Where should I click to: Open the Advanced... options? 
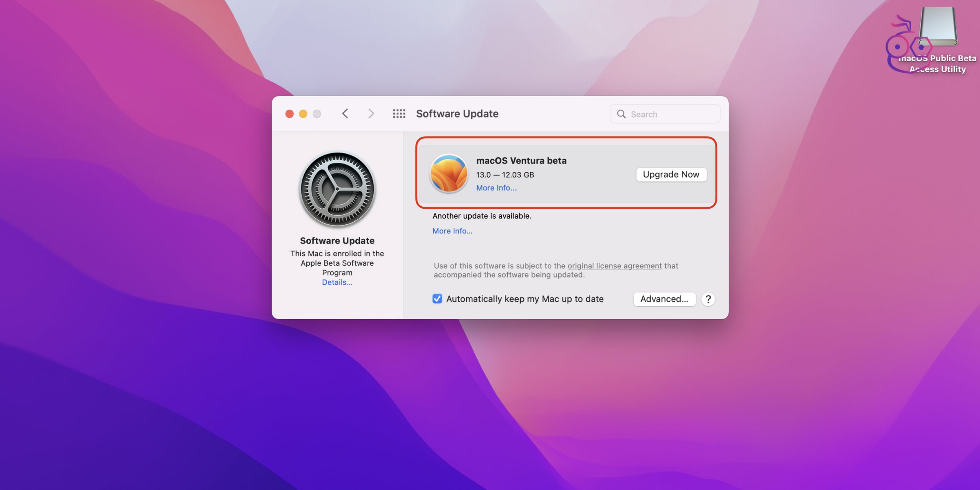coord(664,299)
